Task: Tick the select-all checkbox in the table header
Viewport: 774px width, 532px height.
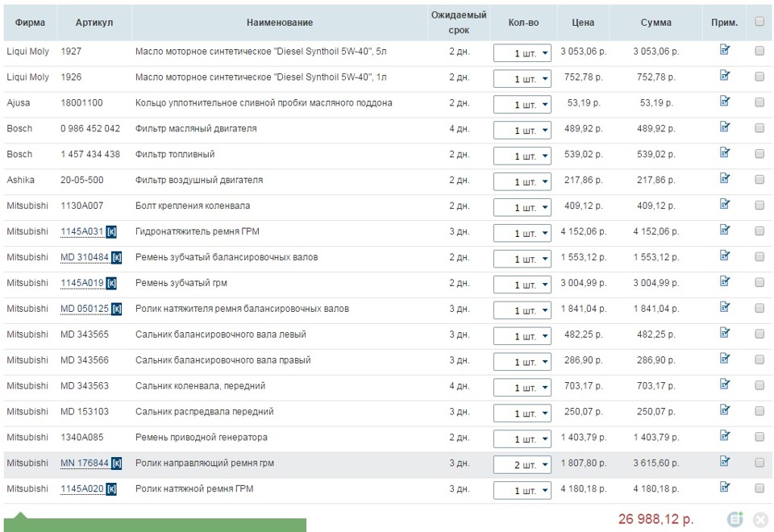Action: pos(759,22)
